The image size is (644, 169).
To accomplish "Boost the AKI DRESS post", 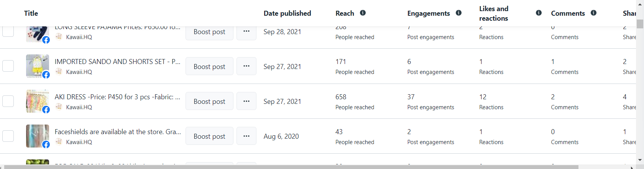I will (210, 101).
